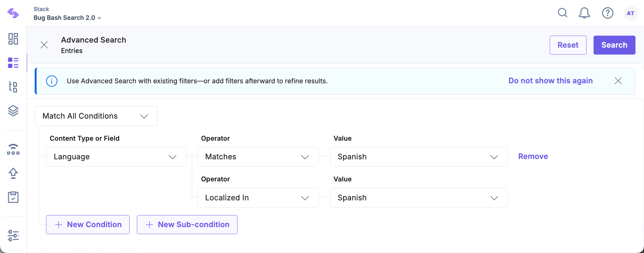
Task: Open the Publish Queue icon in sidebar
Action: click(x=13, y=149)
